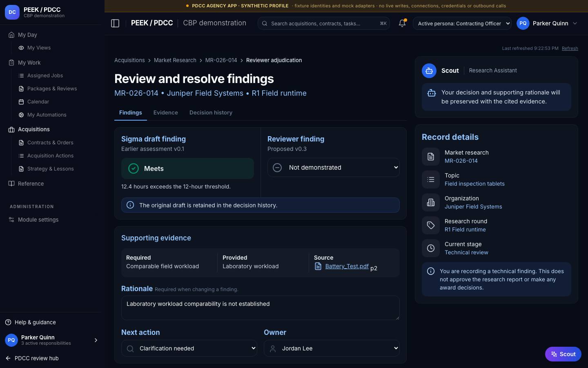
Task: Click the Scout assistant button
Action: coord(563,354)
